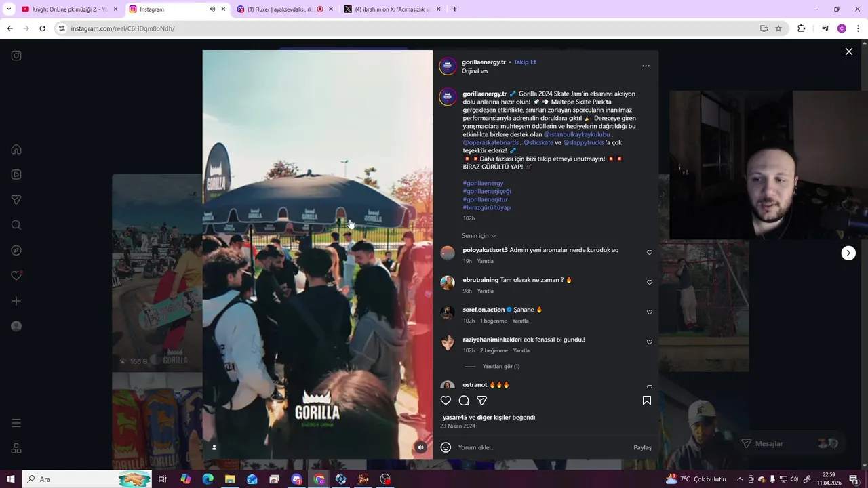Image resolution: width=868 pixels, height=488 pixels.
Task: Show hidden system tray icons chevron
Action: (x=740, y=479)
